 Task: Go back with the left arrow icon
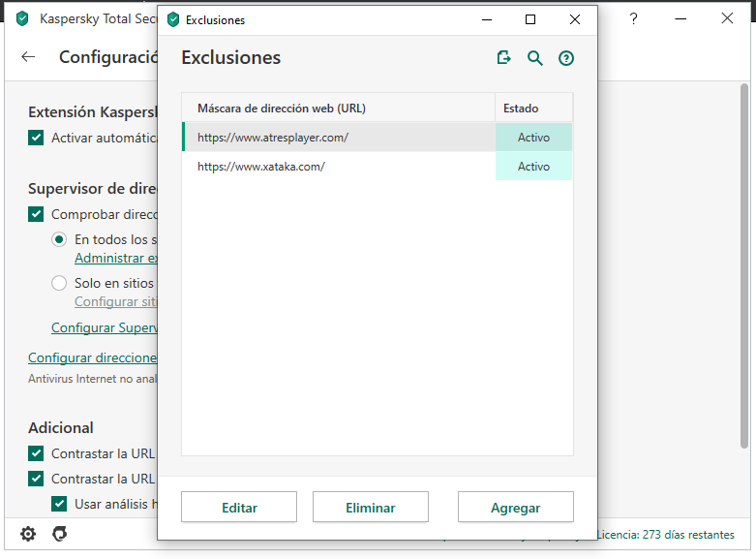click(x=28, y=57)
